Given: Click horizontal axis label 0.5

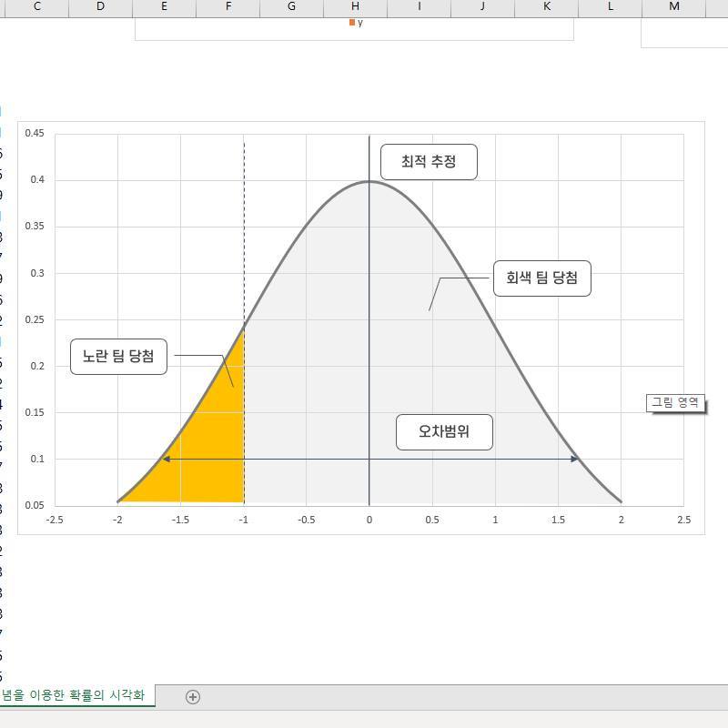Looking at the screenshot, I should [431, 520].
